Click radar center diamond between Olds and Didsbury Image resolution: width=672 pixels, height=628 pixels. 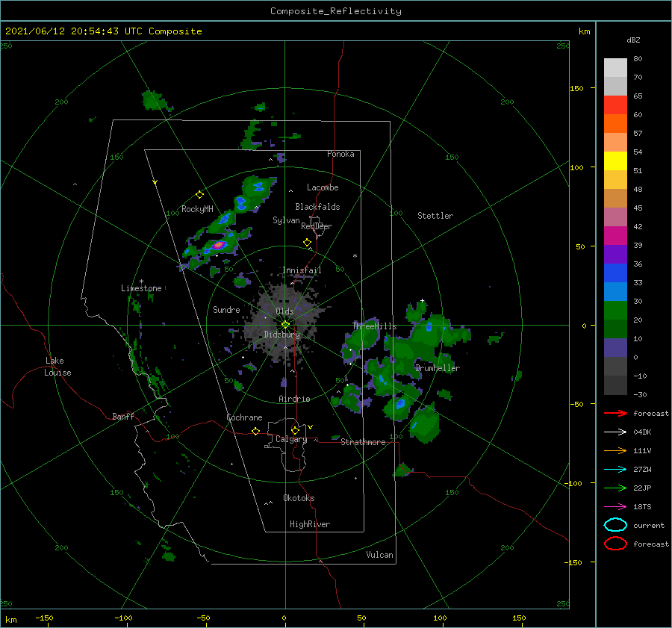pos(285,325)
